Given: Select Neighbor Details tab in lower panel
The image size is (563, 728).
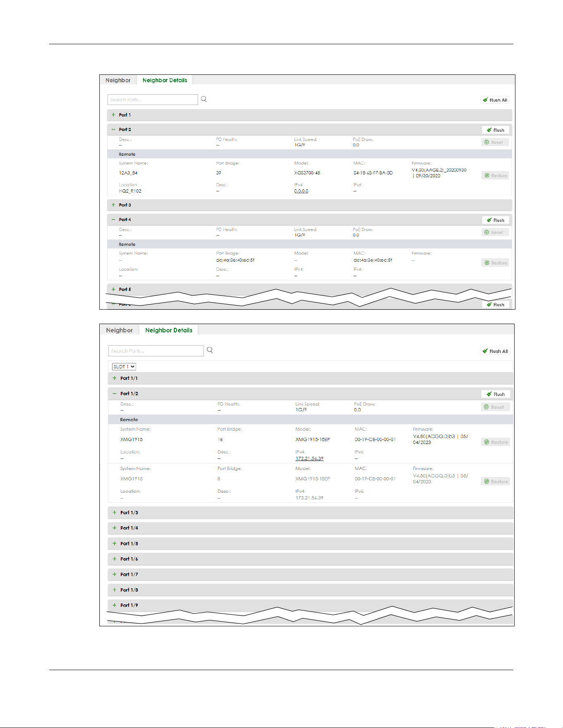Looking at the screenshot, I should tap(169, 330).
